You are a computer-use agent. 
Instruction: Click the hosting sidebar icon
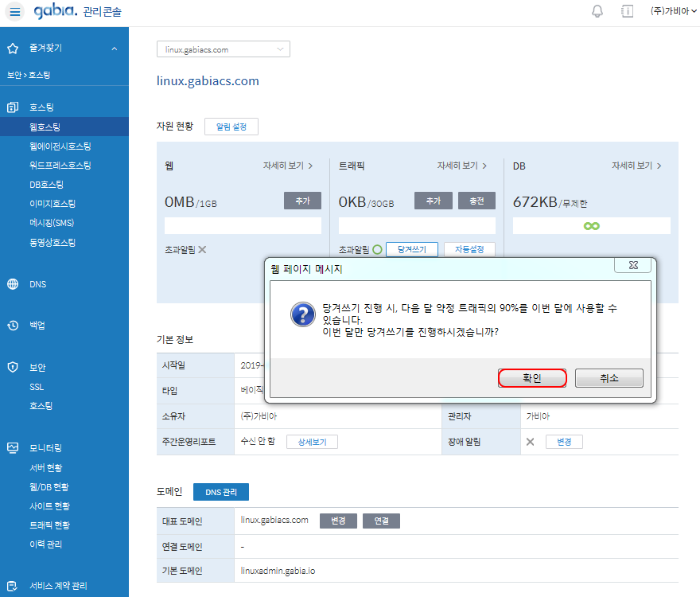[x=13, y=107]
